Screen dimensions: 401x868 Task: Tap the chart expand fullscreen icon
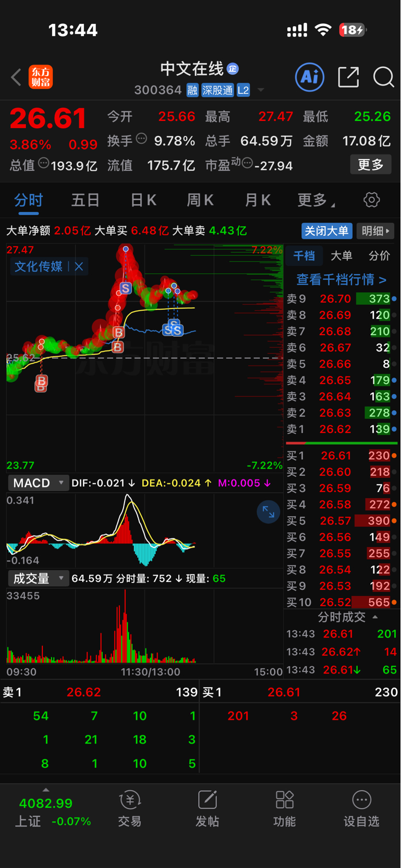[269, 512]
